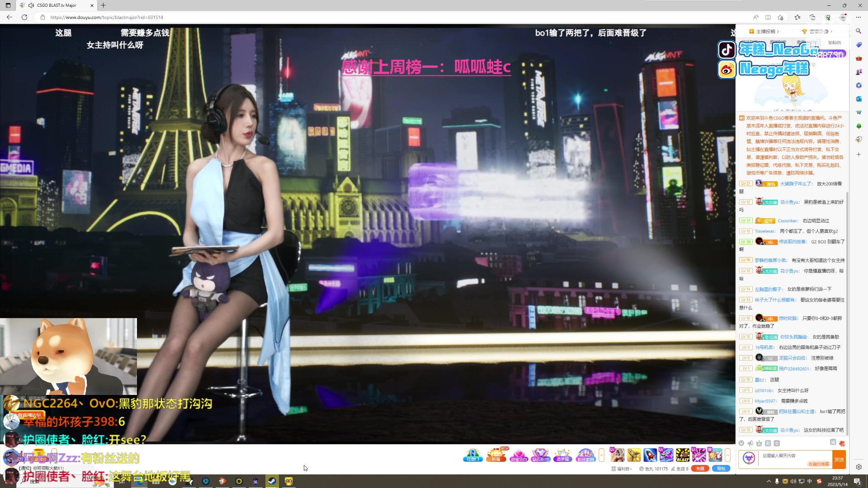Open the 造梦屋 activity icon
This screenshot has height=488, width=868.
click(x=563, y=455)
